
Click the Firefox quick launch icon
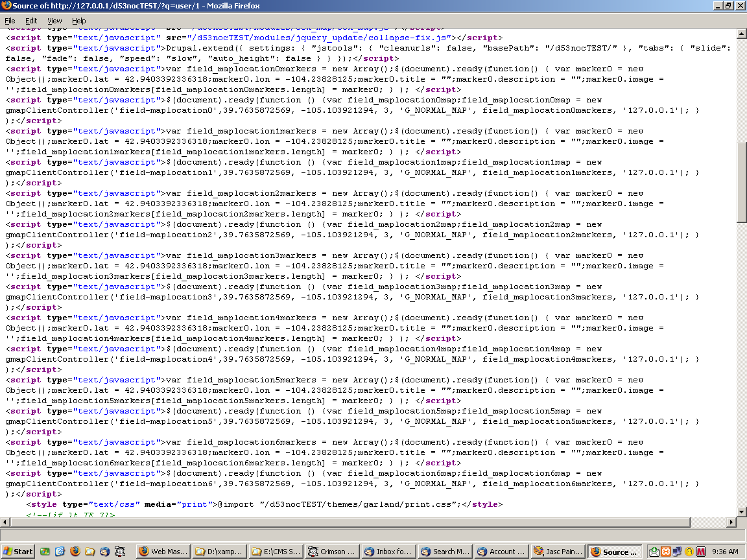(x=75, y=552)
